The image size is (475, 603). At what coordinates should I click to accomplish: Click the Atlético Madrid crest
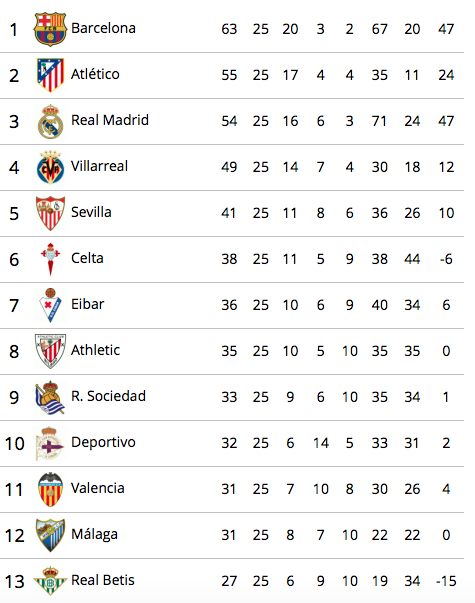click(50, 75)
